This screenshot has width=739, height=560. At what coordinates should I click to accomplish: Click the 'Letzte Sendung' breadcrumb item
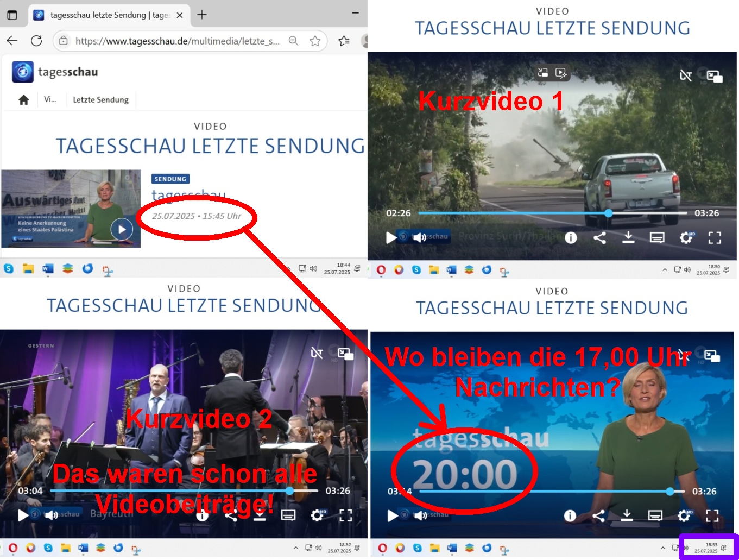[x=100, y=100]
